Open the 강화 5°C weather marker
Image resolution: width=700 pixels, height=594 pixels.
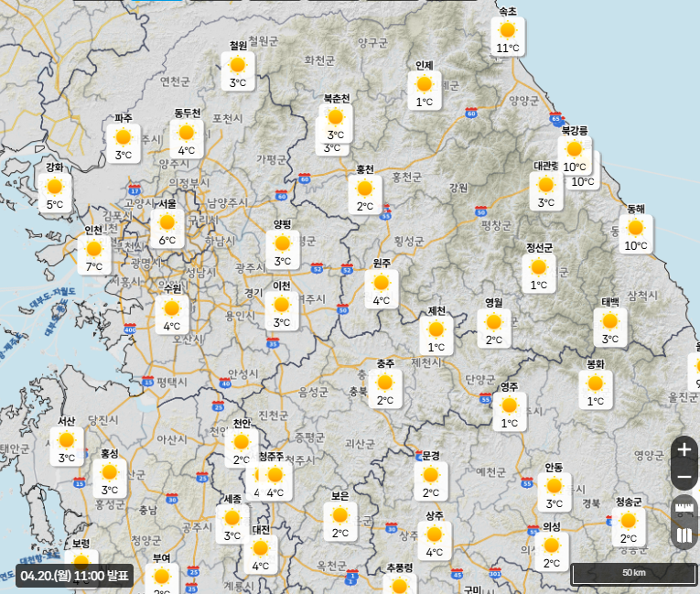[x=55, y=192]
